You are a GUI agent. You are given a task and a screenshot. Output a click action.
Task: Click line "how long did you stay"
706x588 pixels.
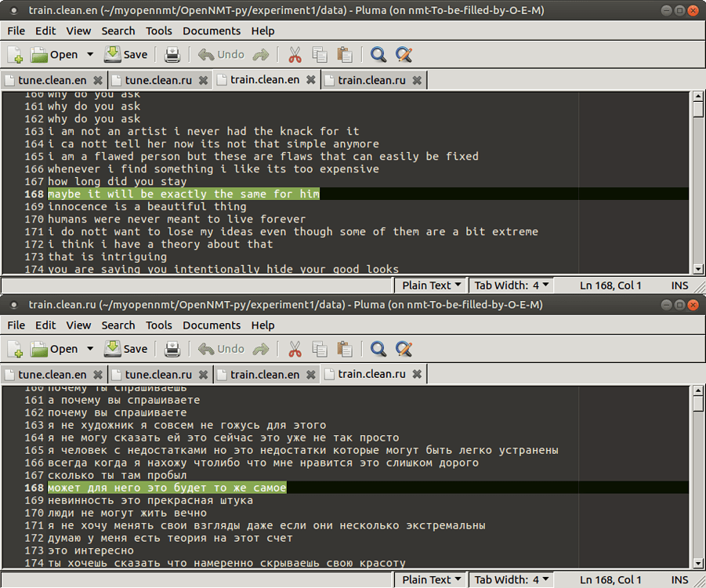click(x=117, y=182)
